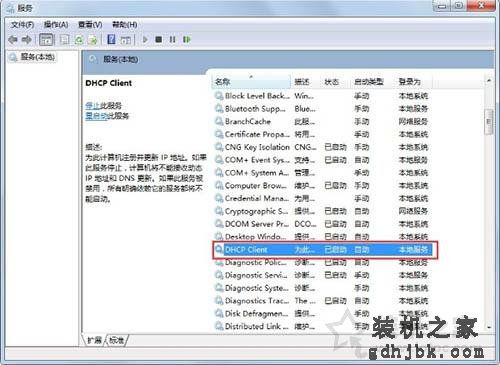
Task: Click the gear icon beside Block Level Back...
Action: pyautogui.click(x=219, y=96)
